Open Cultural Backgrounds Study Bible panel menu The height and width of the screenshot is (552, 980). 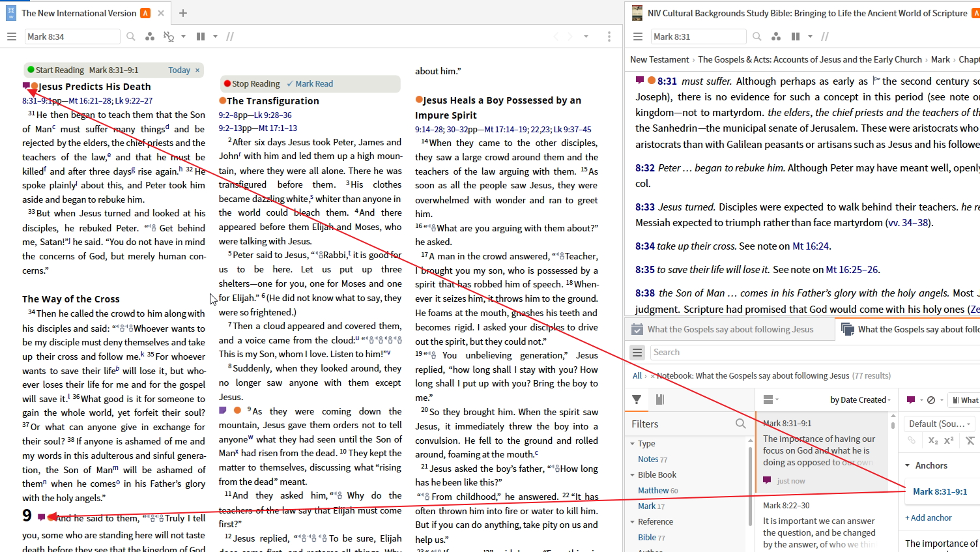(638, 36)
